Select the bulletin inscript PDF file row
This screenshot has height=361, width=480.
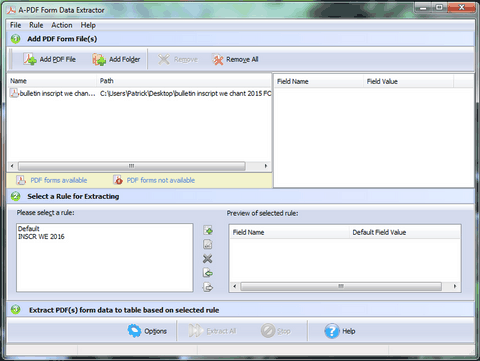click(139, 93)
